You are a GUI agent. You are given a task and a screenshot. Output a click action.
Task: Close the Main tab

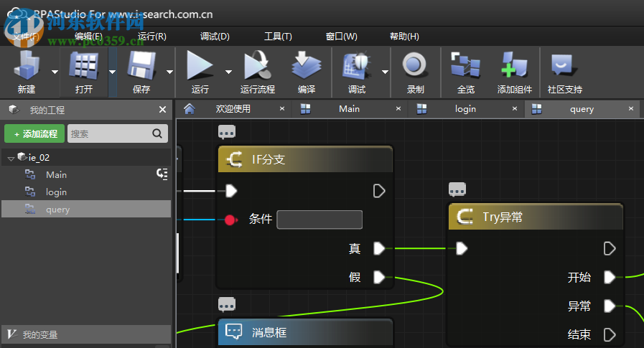point(398,108)
